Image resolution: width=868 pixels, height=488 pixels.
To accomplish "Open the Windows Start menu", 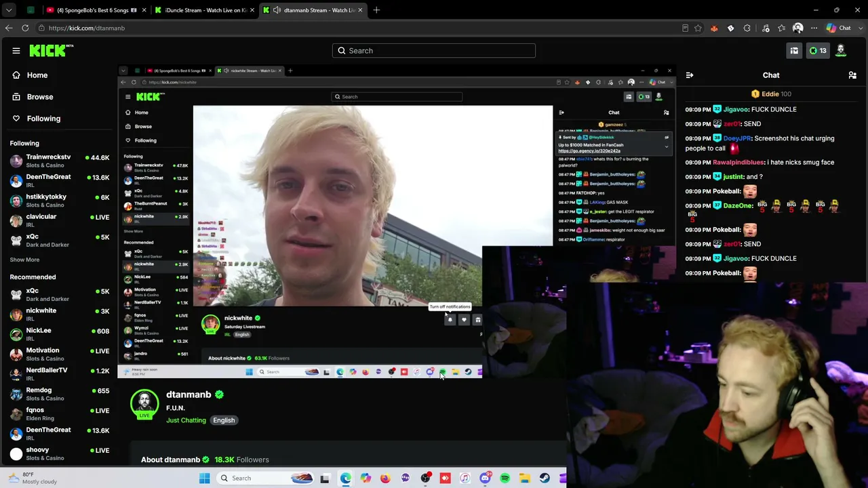I will tap(204, 479).
